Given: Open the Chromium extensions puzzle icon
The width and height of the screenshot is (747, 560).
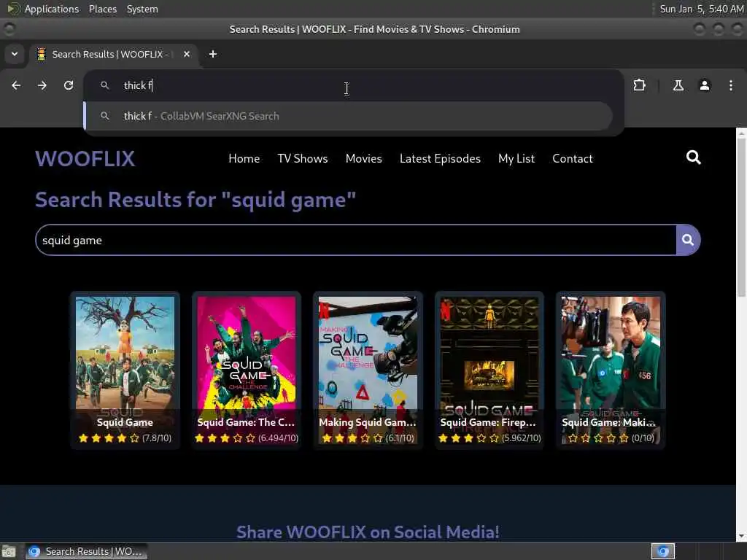Looking at the screenshot, I should 639,85.
